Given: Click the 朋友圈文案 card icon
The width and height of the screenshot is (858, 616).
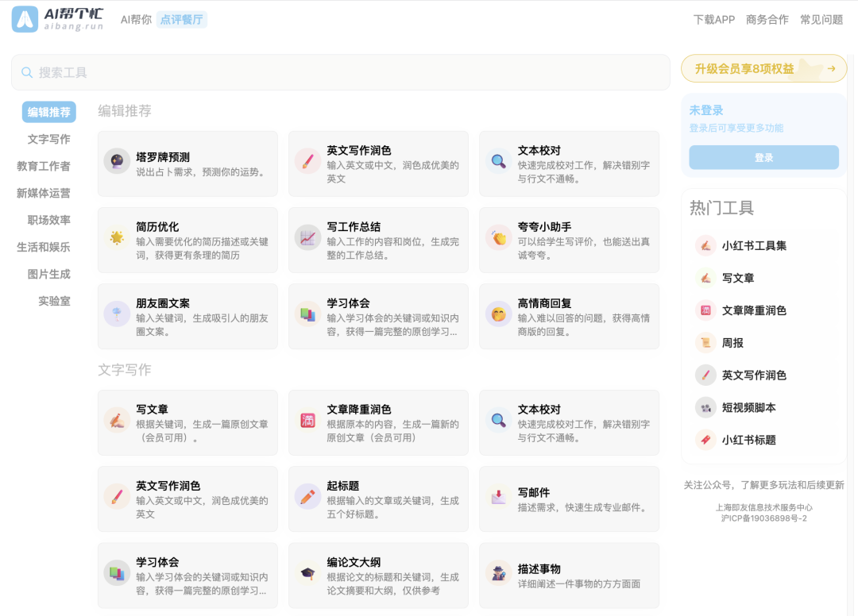Looking at the screenshot, I should (117, 314).
